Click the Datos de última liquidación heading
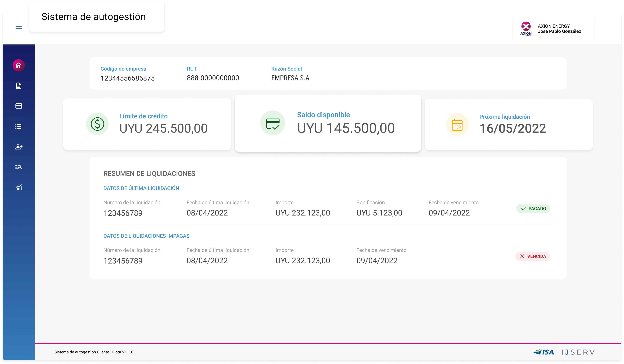Viewport: 624px width, 364px height. coord(141,188)
